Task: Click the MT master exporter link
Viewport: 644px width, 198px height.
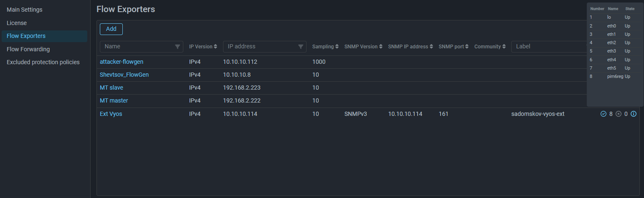Action: coord(114,100)
